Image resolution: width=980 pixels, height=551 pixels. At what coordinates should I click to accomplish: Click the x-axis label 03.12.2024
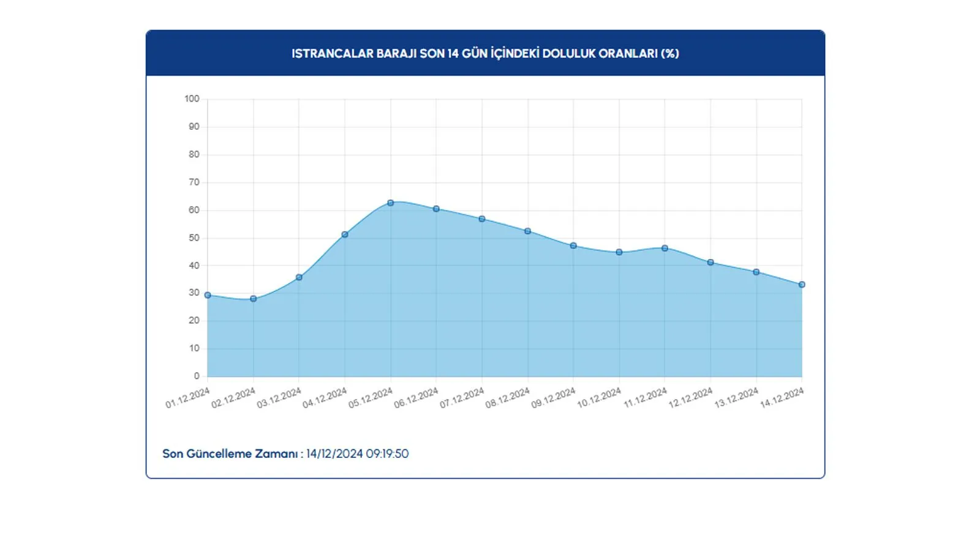279,398
